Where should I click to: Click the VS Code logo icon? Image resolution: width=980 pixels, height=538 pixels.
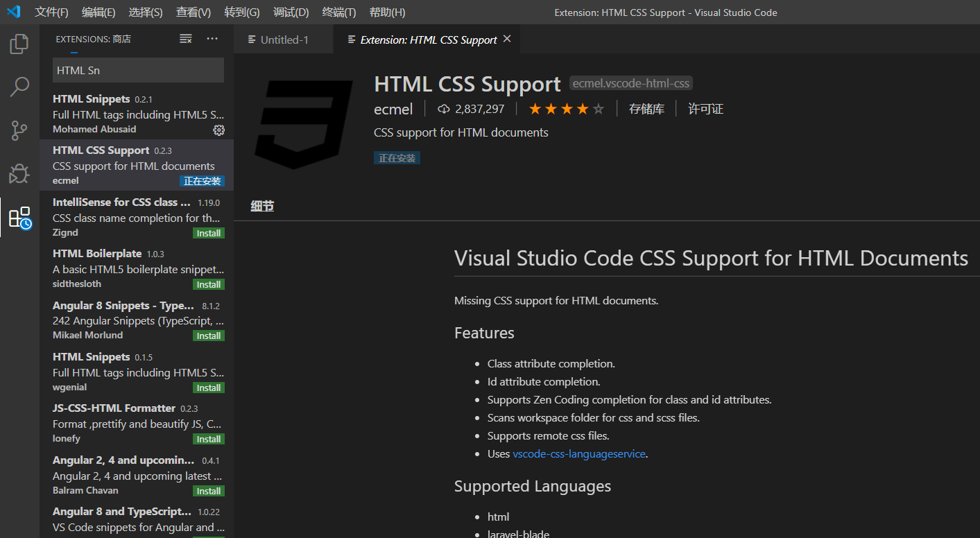click(x=14, y=12)
